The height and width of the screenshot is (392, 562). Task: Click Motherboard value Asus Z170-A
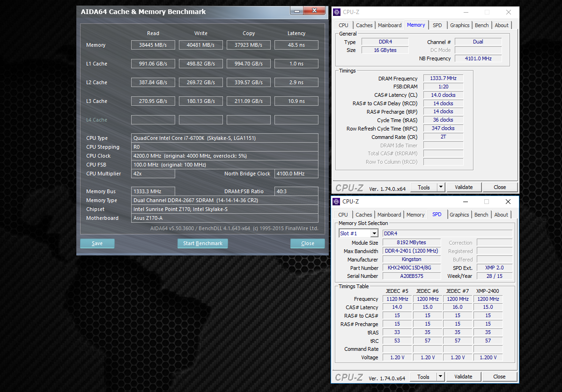(225, 218)
